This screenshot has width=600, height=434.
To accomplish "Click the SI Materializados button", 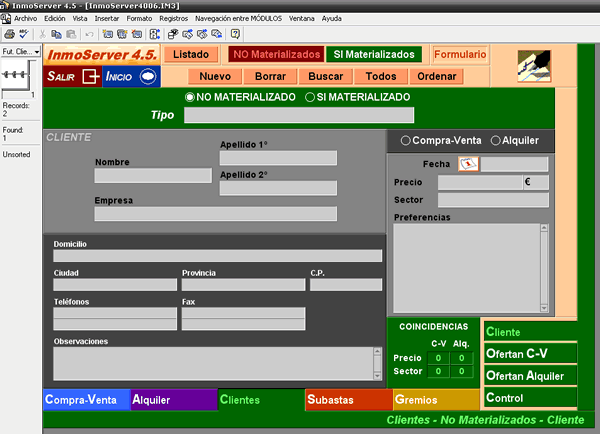I will (374, 54).
